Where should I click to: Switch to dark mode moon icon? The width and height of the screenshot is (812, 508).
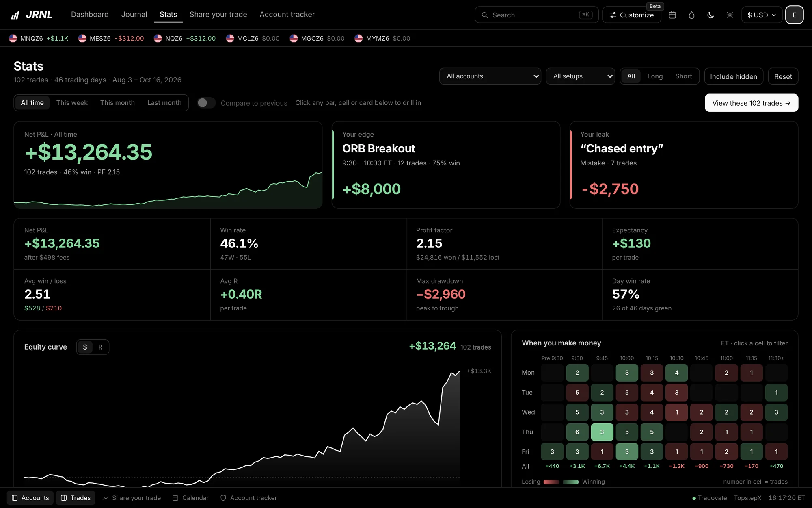click(x=710, y=15)
